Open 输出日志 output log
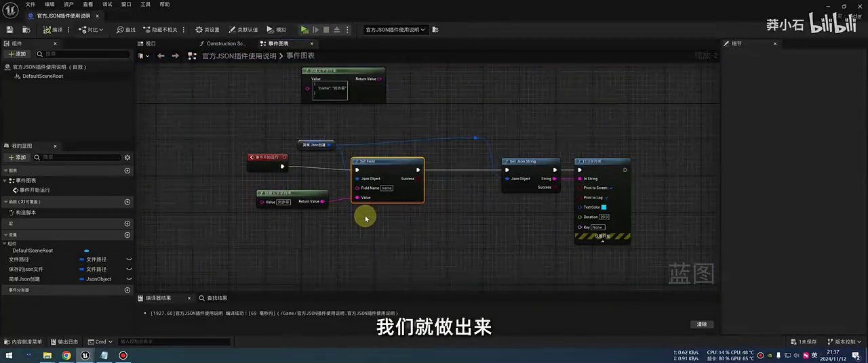 64,342
